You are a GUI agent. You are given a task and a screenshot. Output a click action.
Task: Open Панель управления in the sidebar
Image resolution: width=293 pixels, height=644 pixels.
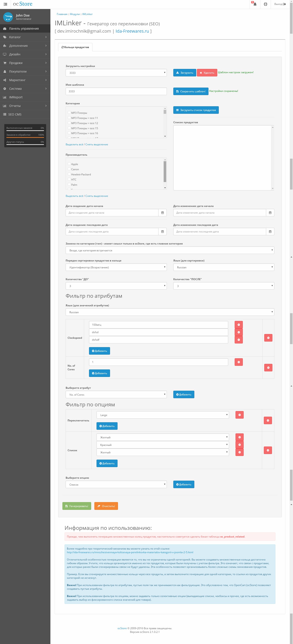click(25, 29)
